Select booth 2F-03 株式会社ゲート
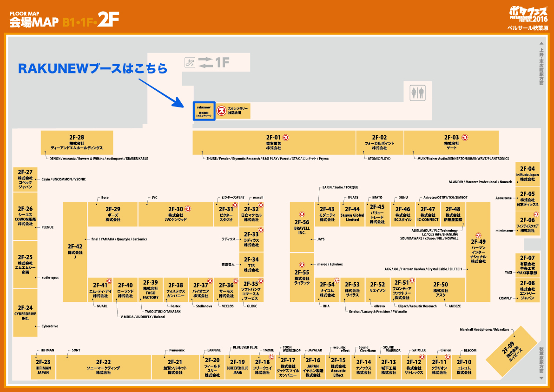 tap(451, 142)
